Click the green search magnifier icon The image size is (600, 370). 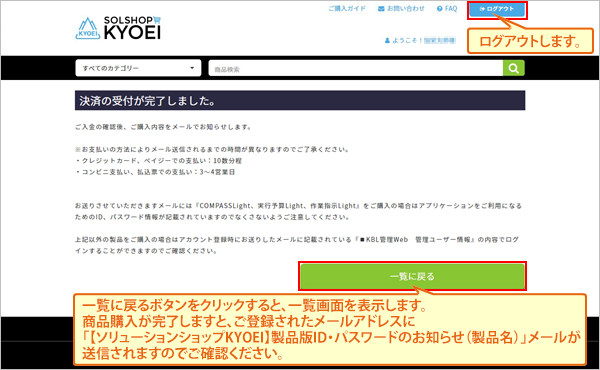pos(514,68)
